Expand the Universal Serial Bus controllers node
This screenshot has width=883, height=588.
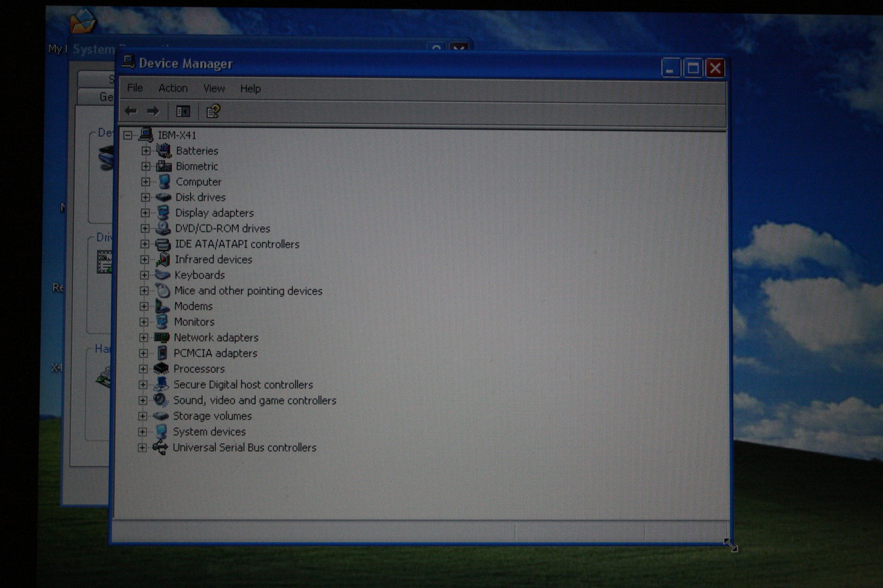point(142,448)
